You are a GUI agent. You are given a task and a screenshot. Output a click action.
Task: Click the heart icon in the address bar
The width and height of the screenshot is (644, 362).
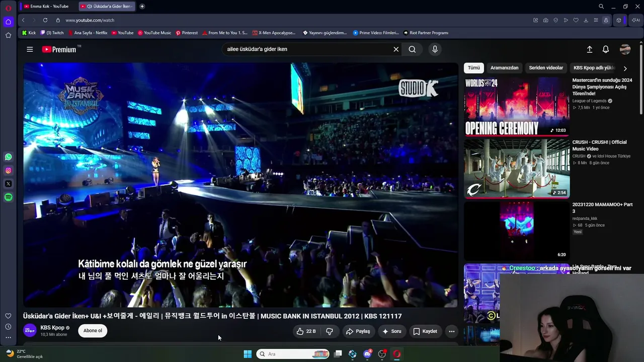pyautogui.click(x=576, y=20)
